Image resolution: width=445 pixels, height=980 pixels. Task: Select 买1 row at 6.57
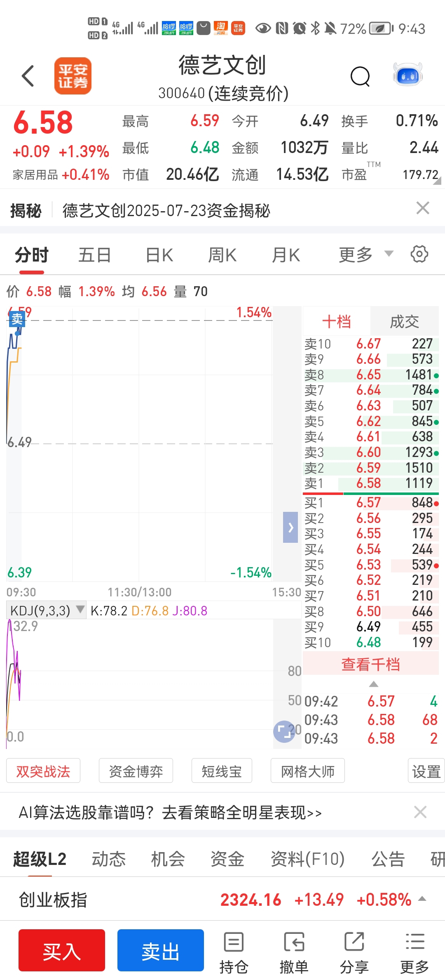[371, 503]
